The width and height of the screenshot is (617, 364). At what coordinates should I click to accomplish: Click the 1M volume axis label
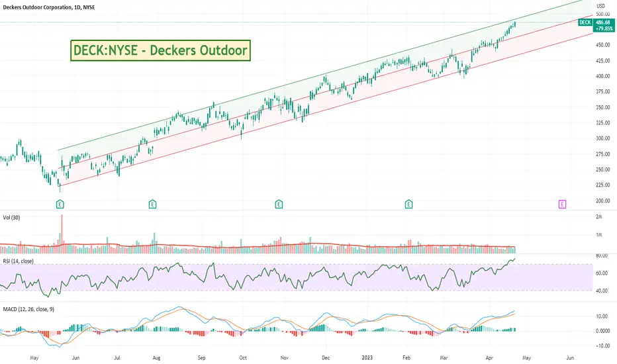599,236
